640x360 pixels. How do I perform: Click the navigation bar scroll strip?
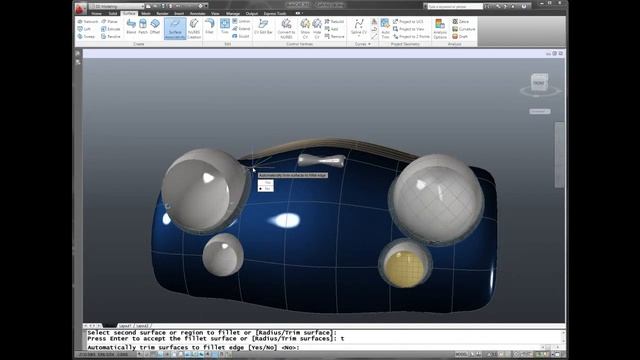(x=560, y=155)
